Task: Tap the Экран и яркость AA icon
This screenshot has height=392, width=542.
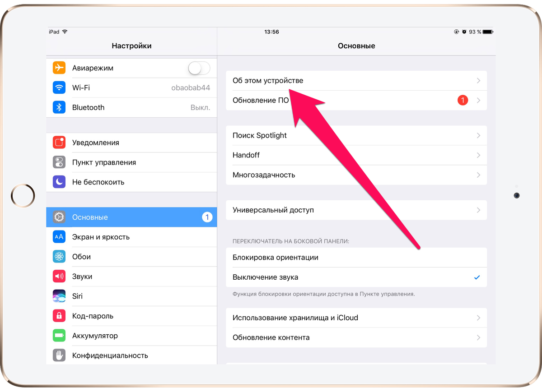Action: coord(59,237)
